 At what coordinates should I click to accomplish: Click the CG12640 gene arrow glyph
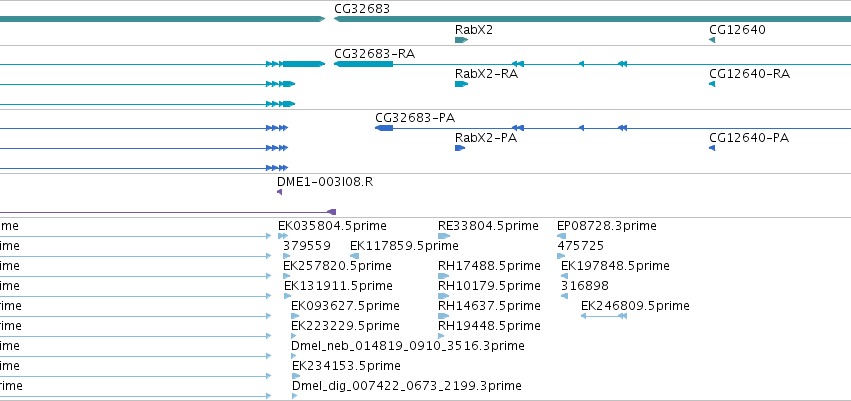(x=712, y=40)
